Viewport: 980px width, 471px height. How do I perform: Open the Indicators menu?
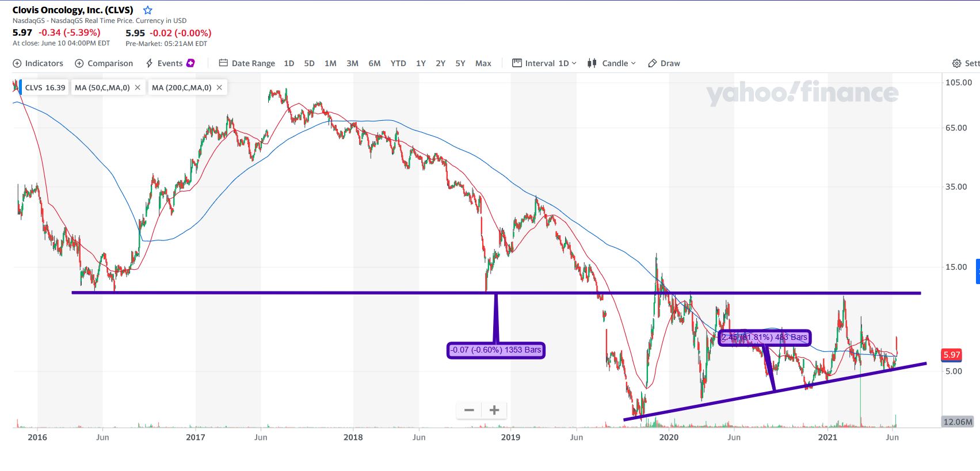coord(38,63)
